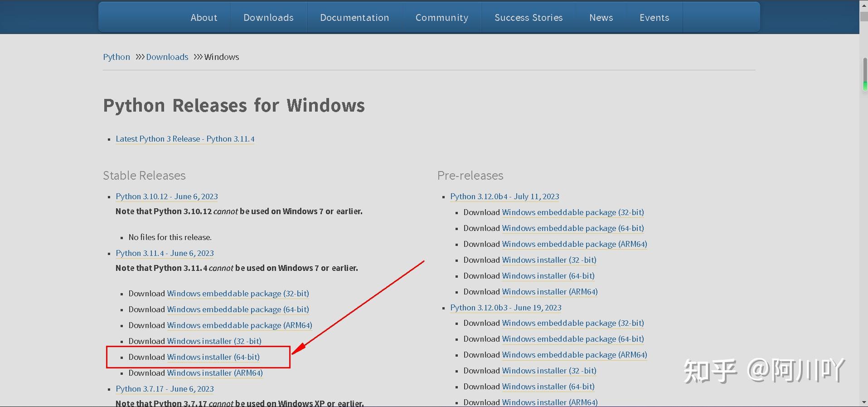This screenshot has height=407, width=868.
Task: Open Success Stories menu
Action: [529, 18]
